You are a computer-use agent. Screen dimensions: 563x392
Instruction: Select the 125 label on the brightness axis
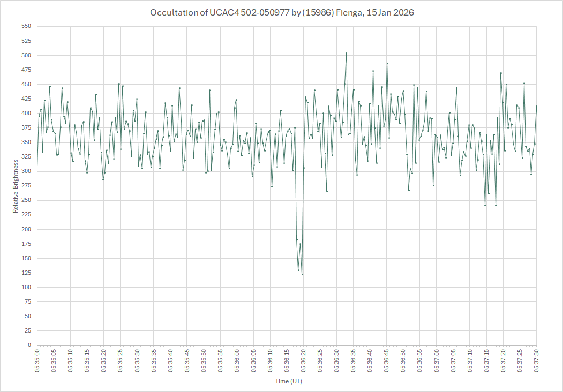click(26, 273)
